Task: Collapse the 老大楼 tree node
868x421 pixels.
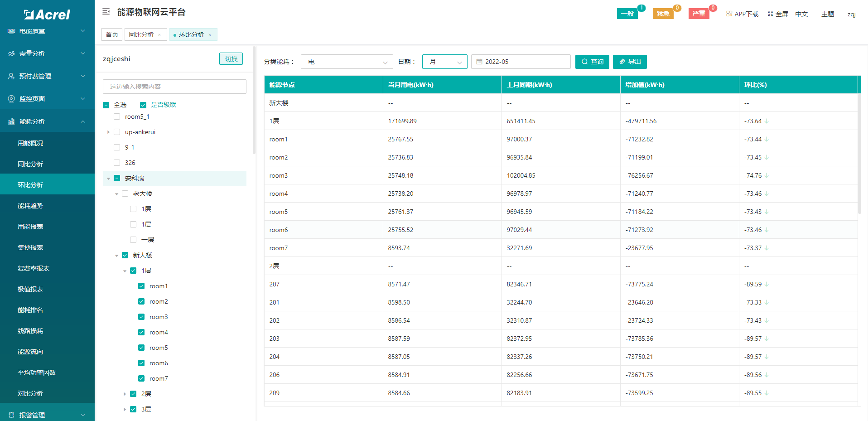Action: (116, 194)
